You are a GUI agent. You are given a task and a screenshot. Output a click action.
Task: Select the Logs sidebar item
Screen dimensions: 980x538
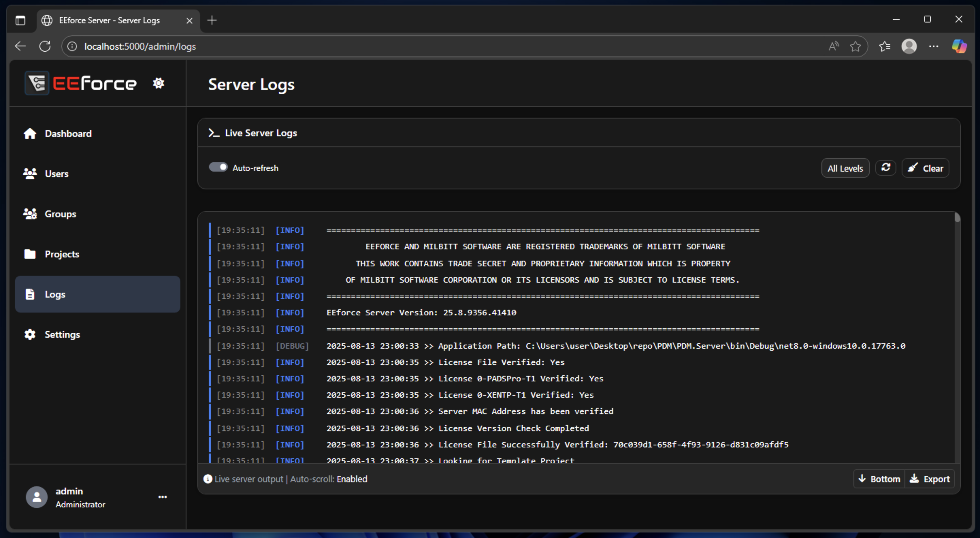tap(97, 294)
